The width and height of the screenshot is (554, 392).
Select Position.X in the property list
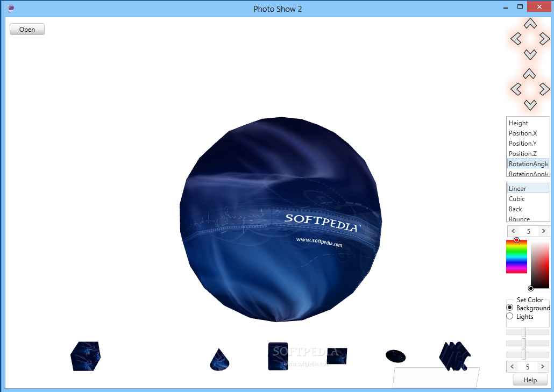[x=528, y=133]
